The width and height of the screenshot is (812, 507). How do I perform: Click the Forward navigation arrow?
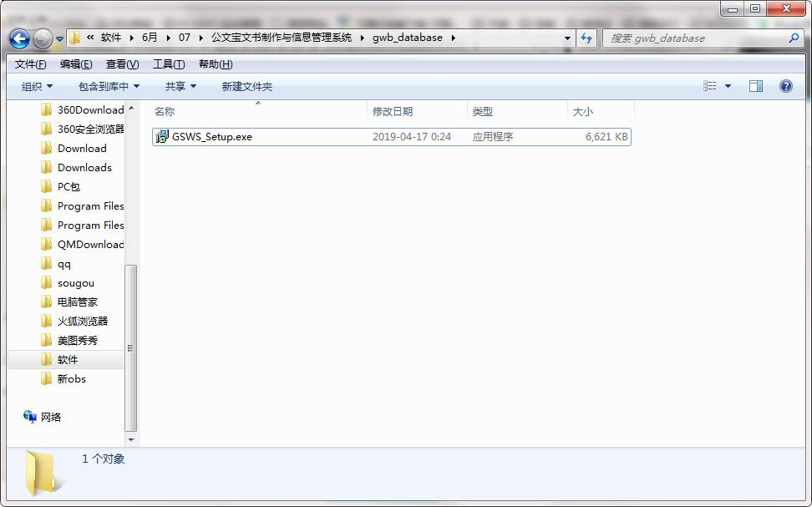(x=41, y=38)
